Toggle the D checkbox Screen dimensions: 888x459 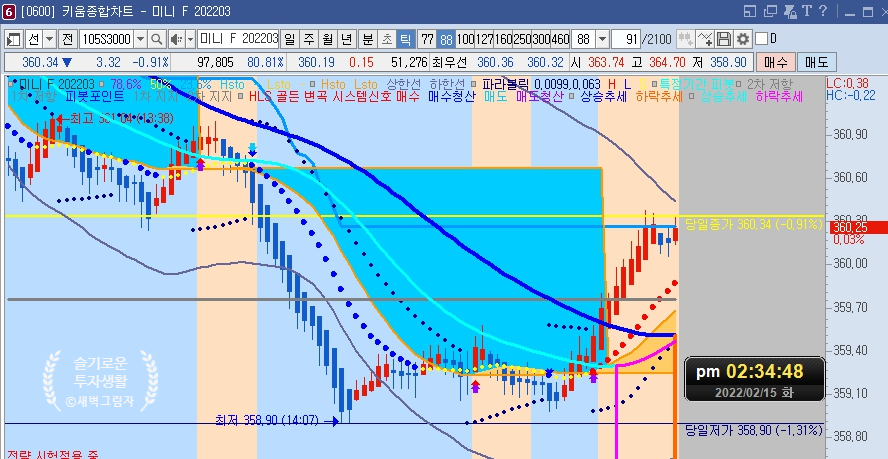761,39
